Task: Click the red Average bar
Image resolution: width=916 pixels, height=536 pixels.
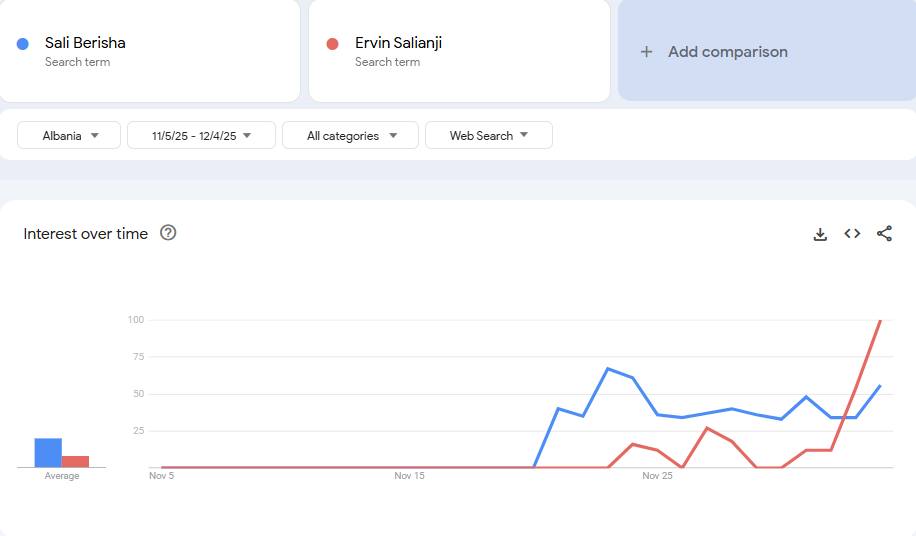Action: click(x=75, y=461)
